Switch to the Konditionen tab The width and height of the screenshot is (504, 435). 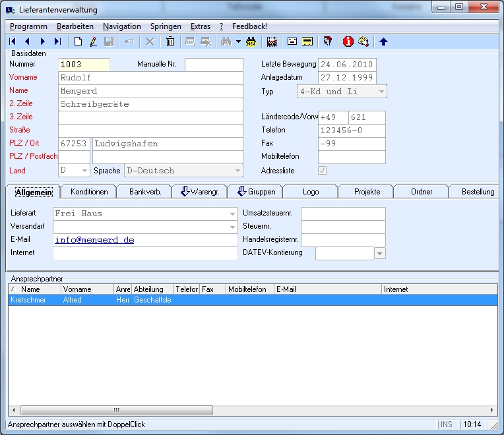click(x=89, y=192)
